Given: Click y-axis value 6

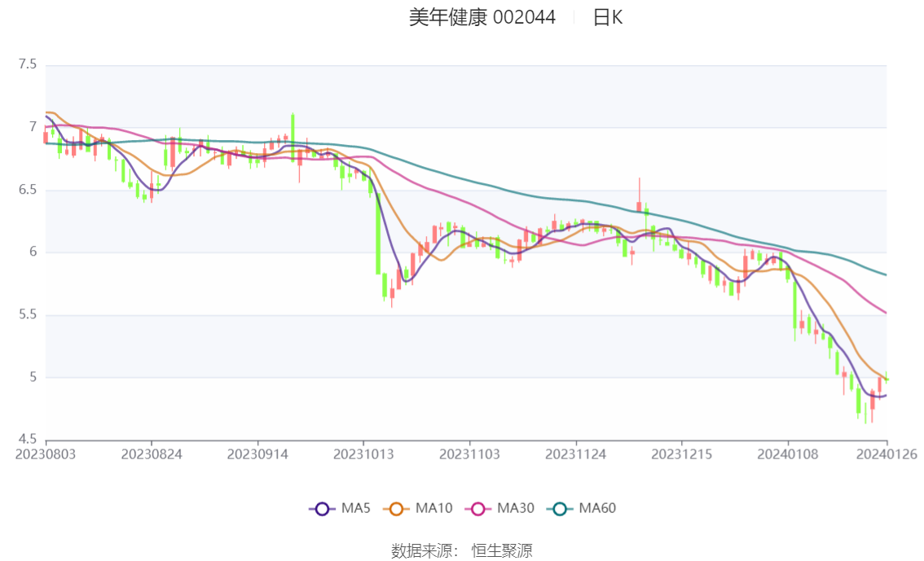Looking at the screenshot, I should (x=33, y=252).
